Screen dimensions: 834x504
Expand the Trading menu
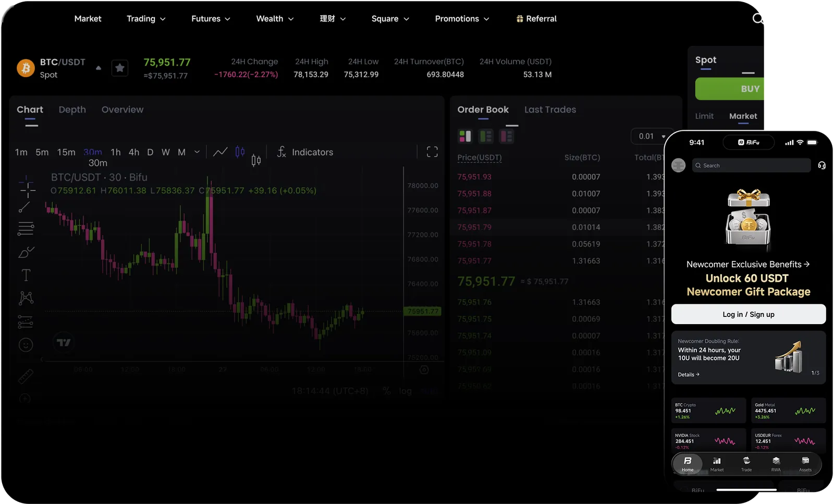146,19
